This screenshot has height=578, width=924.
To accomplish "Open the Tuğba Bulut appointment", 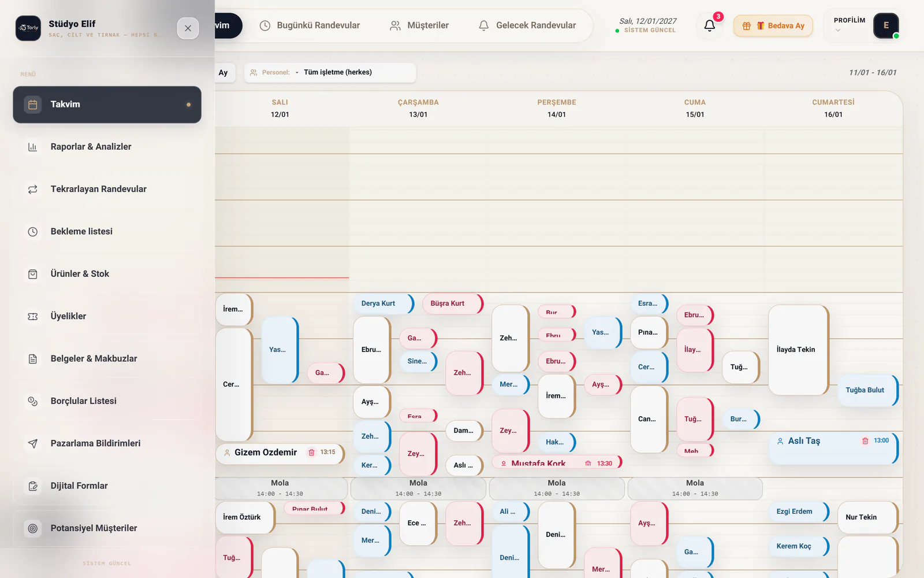I will point(868,390).
